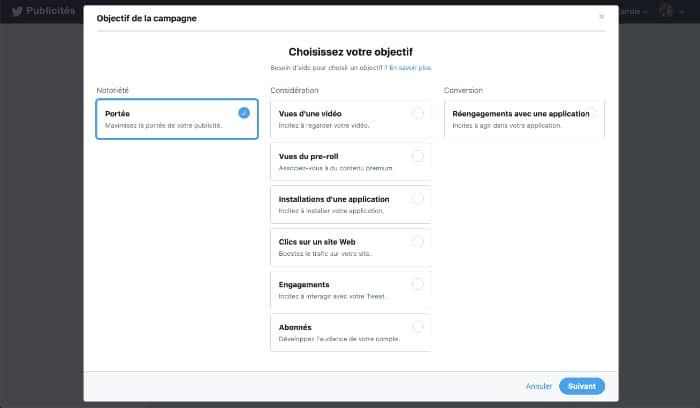The image size is (700, 408).
Task: Select the Abonnés objective radio button
Action: tap(417, 326)
